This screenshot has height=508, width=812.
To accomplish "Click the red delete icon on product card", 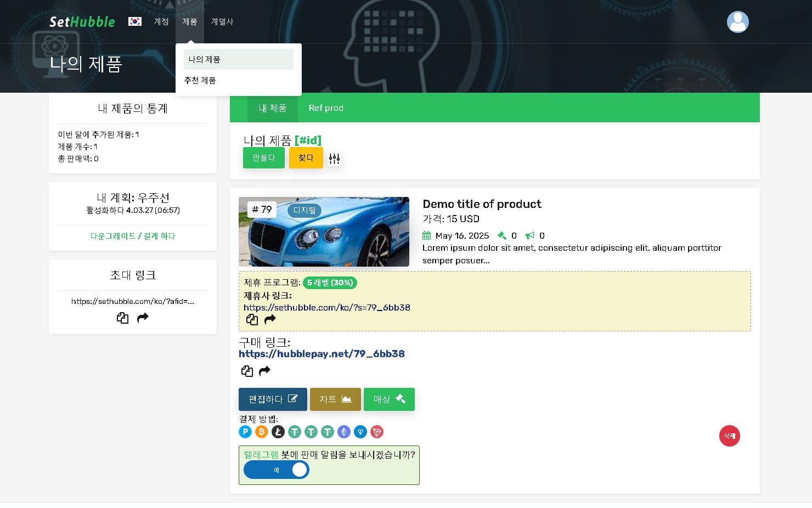I will click(x=729, y=436).
